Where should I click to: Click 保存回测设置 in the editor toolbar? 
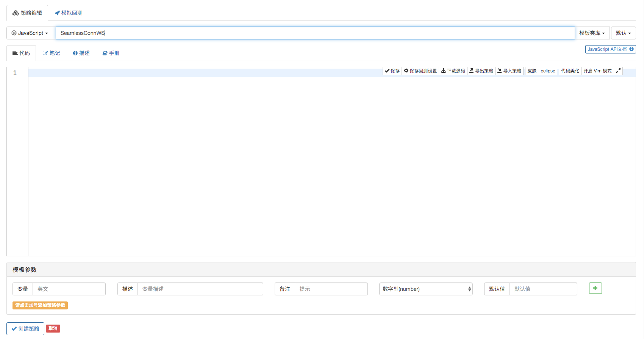click(420, 71)
